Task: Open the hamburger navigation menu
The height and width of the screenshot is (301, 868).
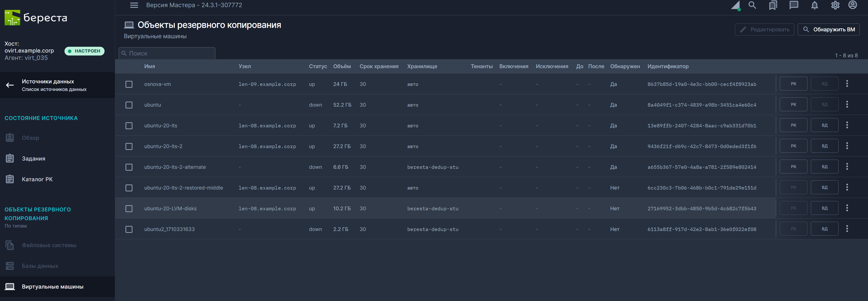Action: pos(134,5)
